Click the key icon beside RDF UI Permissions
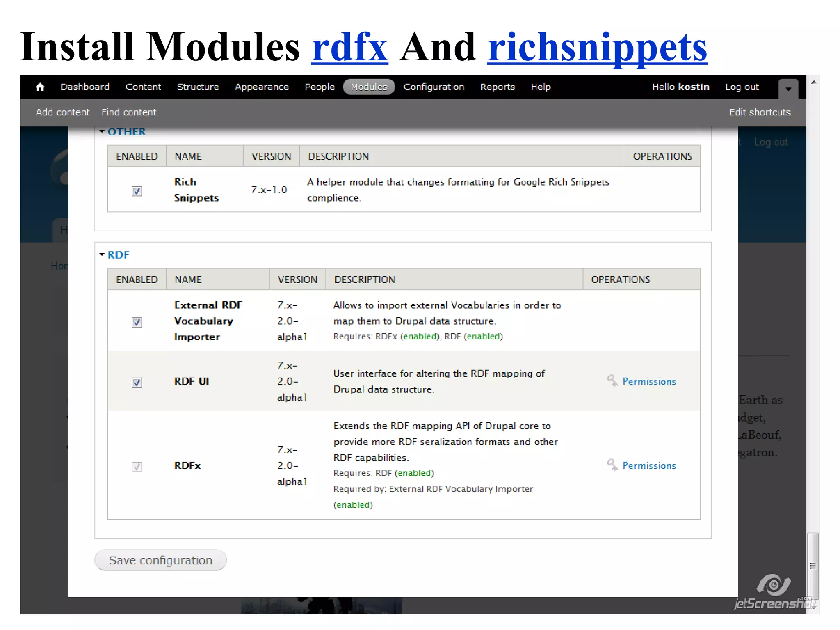Image resolution: width=840 pixels, height=630 pixels. 612,381
